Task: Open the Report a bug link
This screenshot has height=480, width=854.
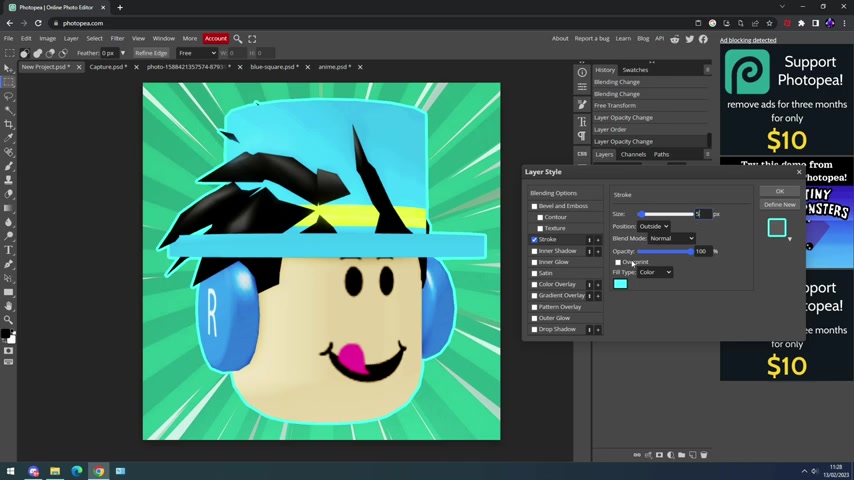Action: pyautogui.click(x=592, y=39)
